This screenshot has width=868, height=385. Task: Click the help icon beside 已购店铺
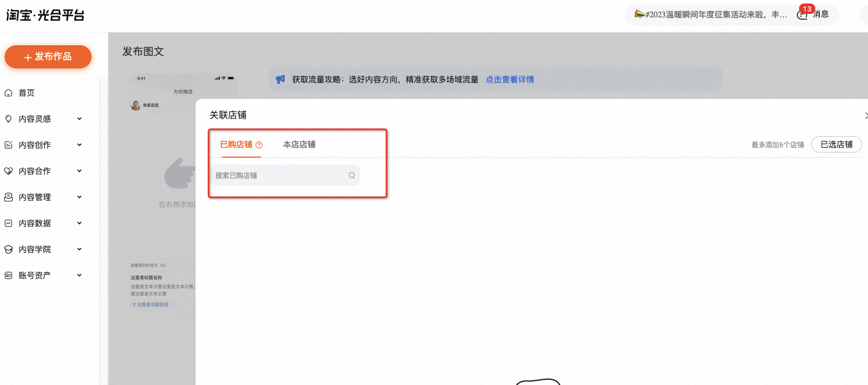tap(259, 145)
